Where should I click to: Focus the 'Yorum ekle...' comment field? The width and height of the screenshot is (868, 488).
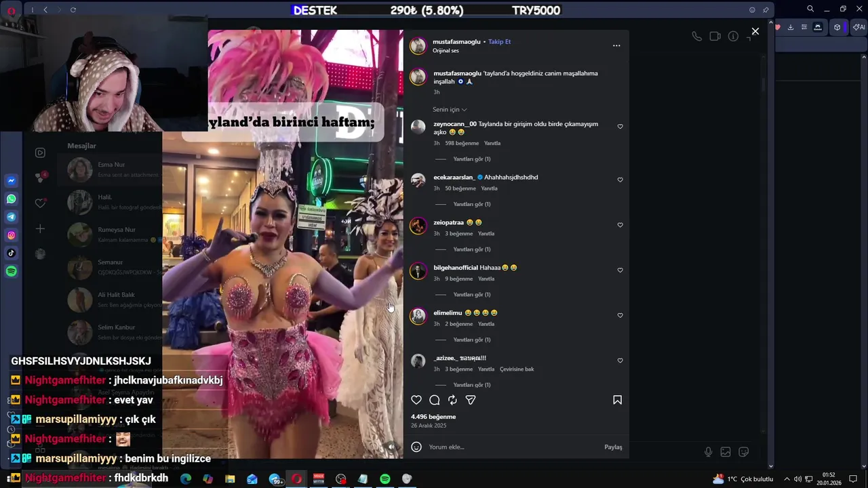512,447
